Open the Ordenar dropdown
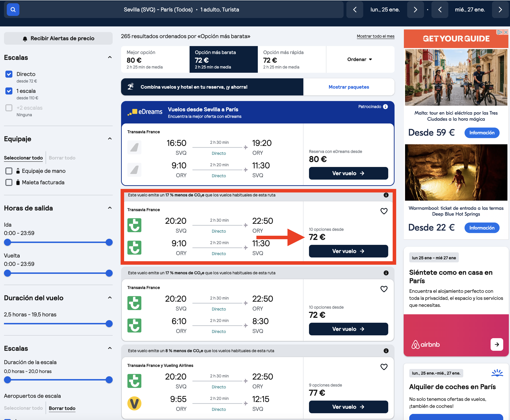 (x=360, y=60)
